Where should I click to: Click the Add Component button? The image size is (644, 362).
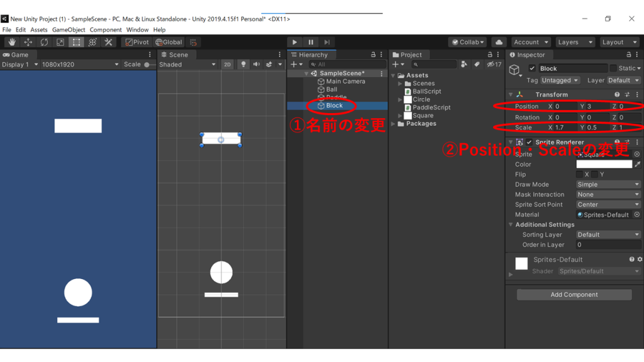point(574,294)
